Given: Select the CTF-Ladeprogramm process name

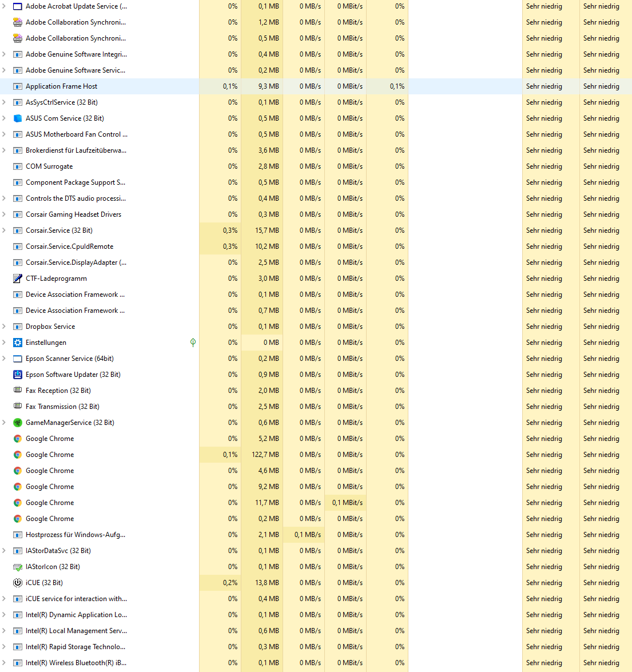Looking at the screenshot, I should point(56,279).
